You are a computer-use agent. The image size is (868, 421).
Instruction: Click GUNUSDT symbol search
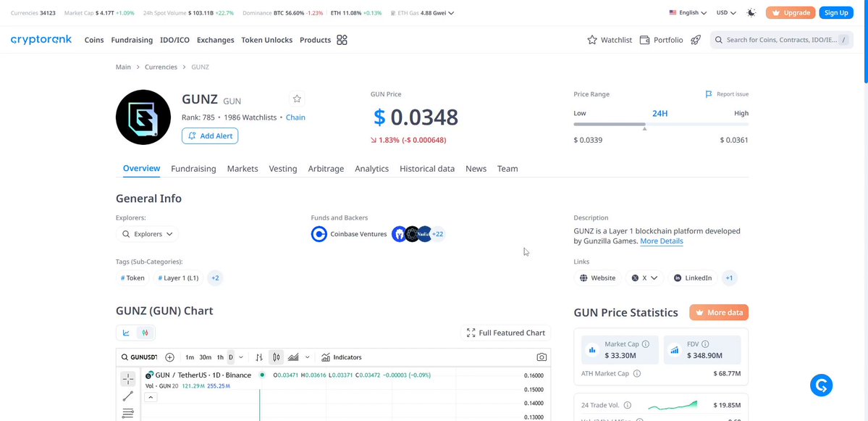pos(140,357)
